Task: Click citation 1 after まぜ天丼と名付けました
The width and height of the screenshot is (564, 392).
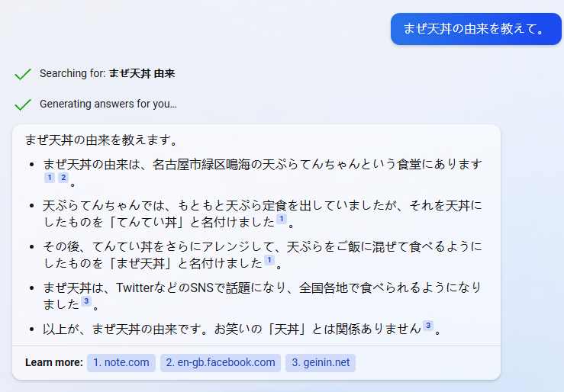Action: (269, 260)
